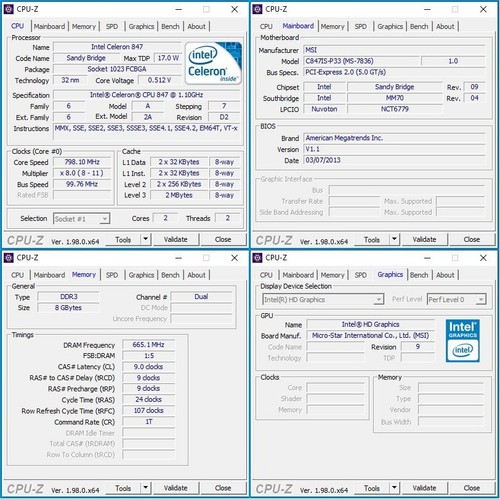Open Bench tab in Mainboard window
Image resolution: width=500 pixels, height=499 pixels.
coord(419,26)
